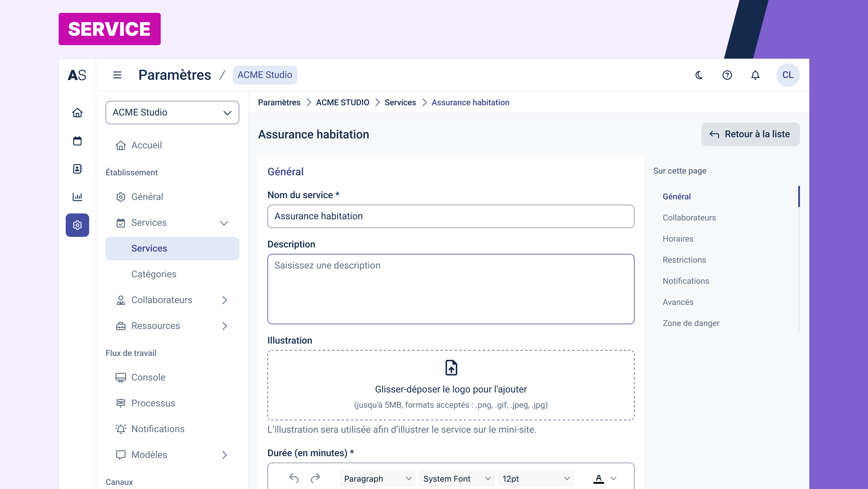Toggle dark mode moon icon
The height and width of the screenshot is (489, 868).
699,75
